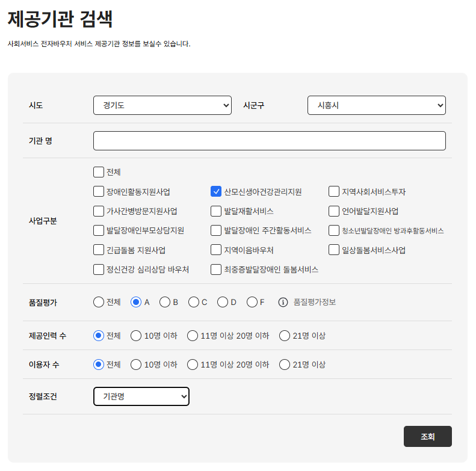This screenshot has width=476, height=471.
Task: Select 전체 radio for 제공인력 수
Action: coord(99,336)
